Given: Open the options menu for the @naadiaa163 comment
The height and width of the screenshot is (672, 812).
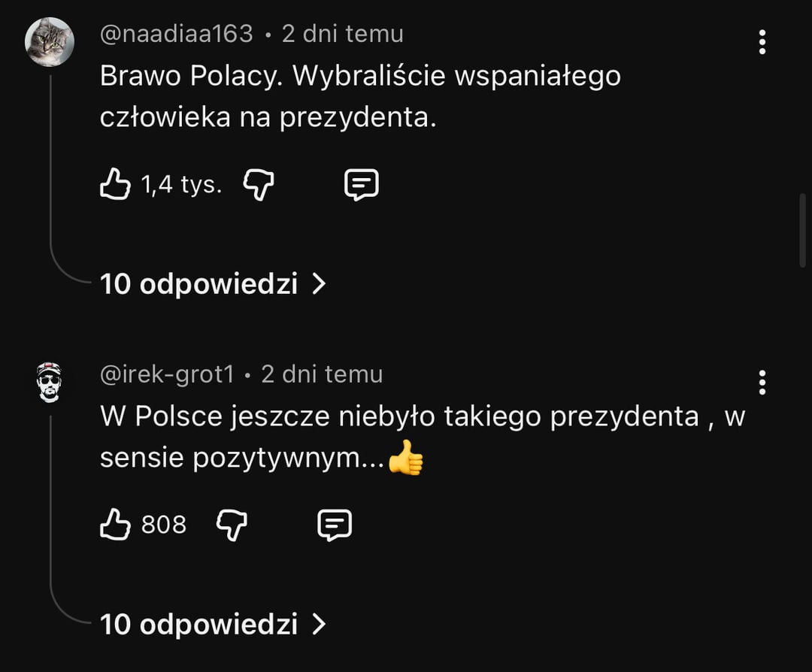Looking at the screenshot, I should [762, 42].
